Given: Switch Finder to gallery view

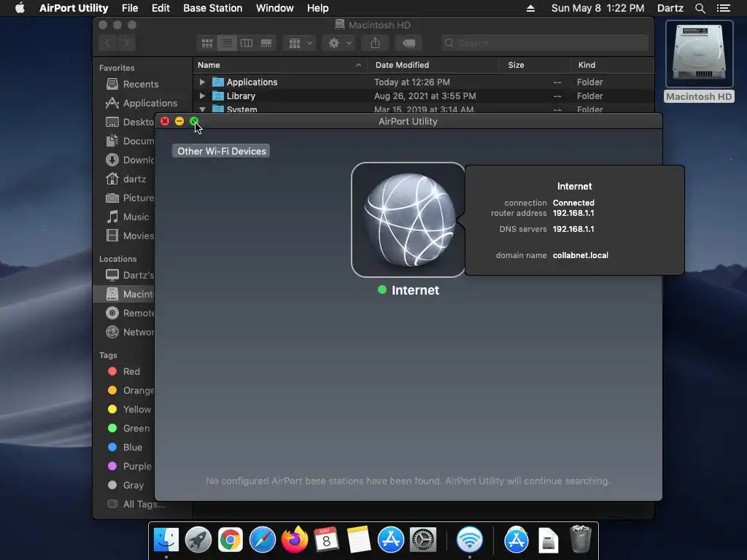Looking at the screenshot, I should click(x=266, y=43).
